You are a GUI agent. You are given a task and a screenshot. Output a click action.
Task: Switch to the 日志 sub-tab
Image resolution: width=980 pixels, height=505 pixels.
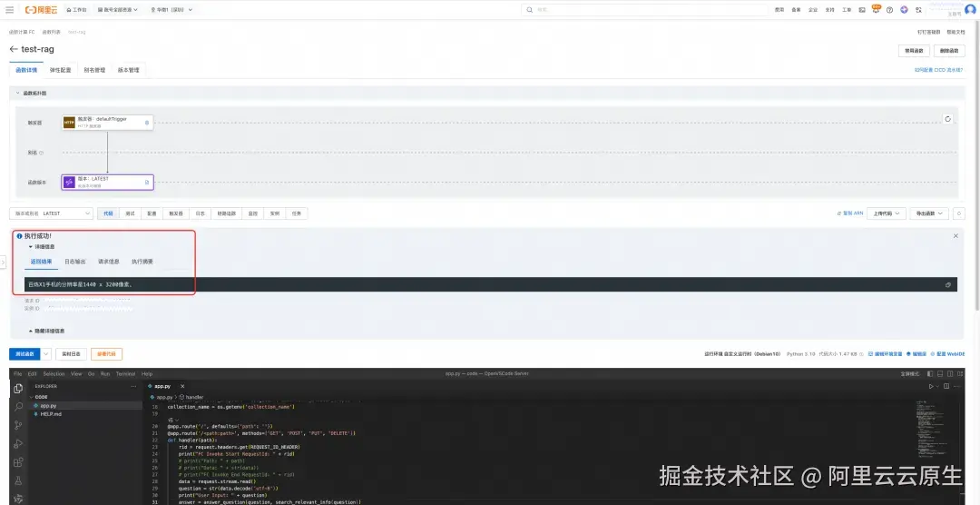(x=200, y=213)
